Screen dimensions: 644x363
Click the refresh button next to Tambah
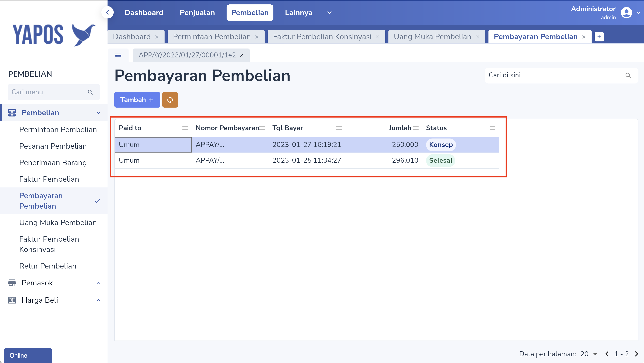point(170,100)
